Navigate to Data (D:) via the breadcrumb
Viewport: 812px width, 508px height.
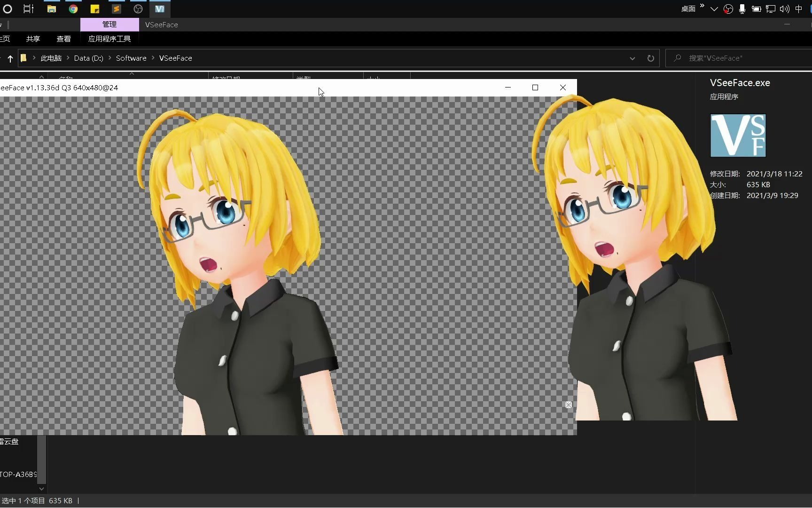point(88,58)
